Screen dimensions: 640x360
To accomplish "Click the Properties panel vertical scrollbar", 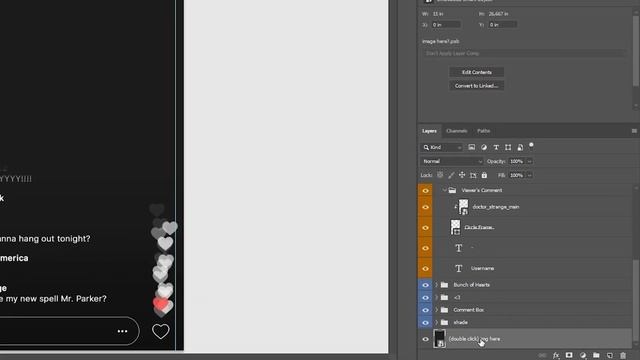I will pyautogui.click(x=636, y=51).
